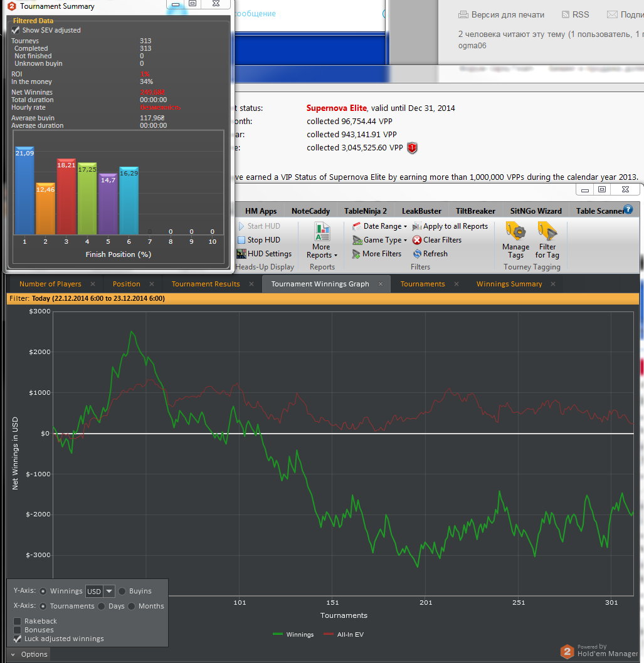Select Winnings for the Y-Axis

point(43,591)
